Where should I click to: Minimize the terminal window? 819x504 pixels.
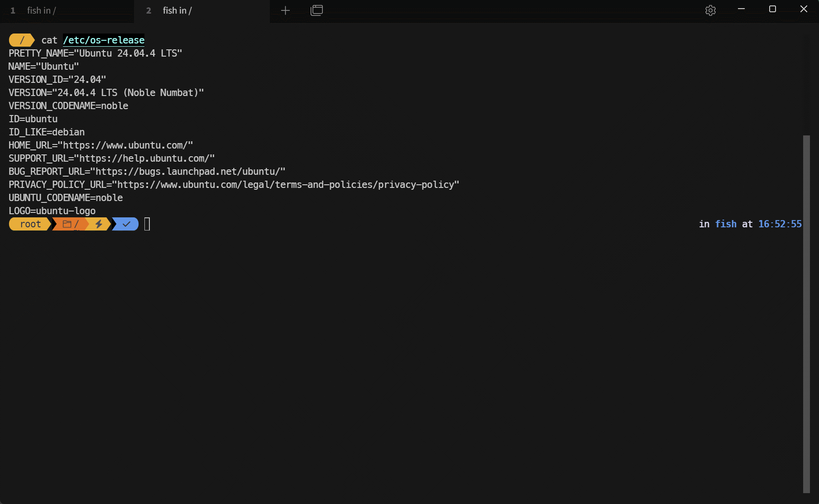[x=741, y=9]
